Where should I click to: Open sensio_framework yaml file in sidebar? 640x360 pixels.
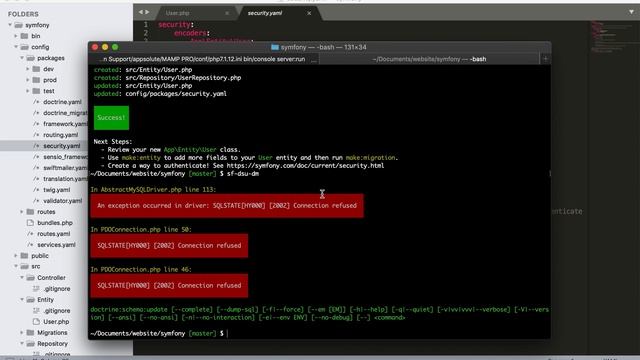tap(65, 157)
